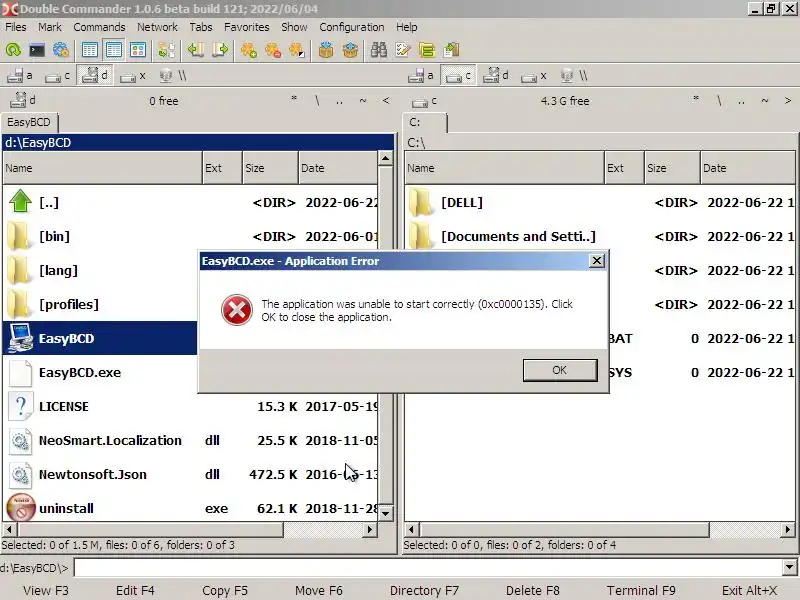
Task: Open command line history dropdown arrow
Action: click(789, 567)
